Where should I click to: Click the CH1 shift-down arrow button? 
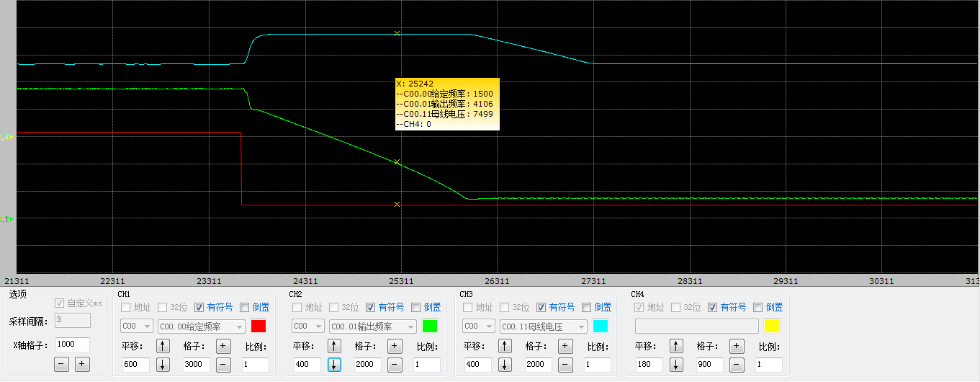tap(163, 364)
